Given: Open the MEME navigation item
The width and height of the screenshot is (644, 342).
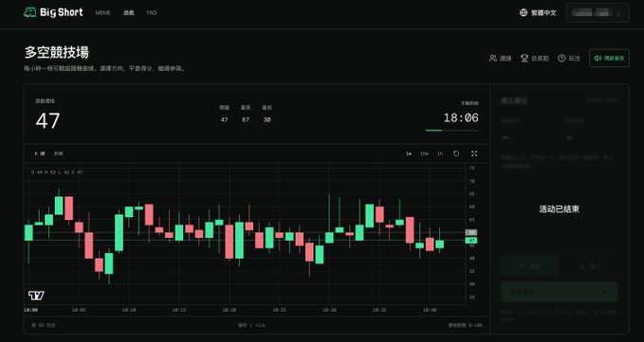Looking at the screenshot, I should pos(103,12).
